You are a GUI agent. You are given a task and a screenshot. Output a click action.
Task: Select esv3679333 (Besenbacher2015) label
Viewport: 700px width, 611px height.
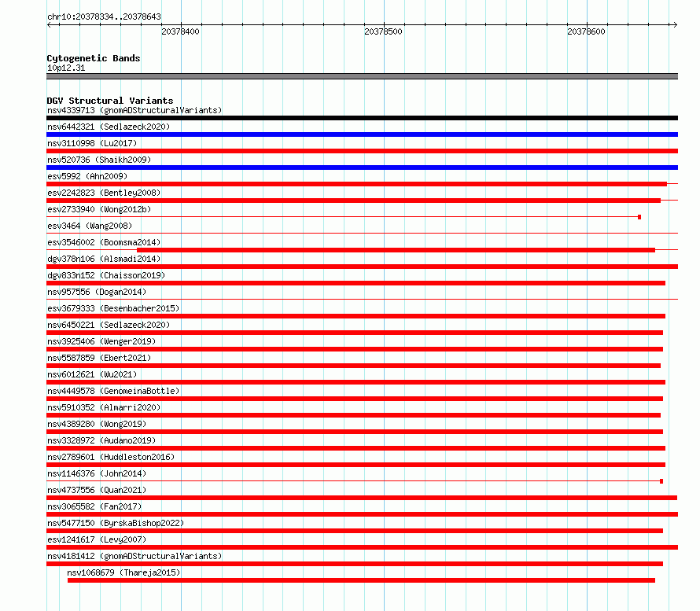point(113,308)
